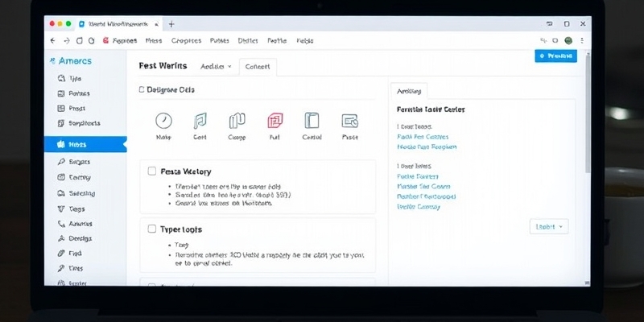
Task: Click the highlighted blue sidebar item
Action: pyautogui.click(x=85, y=144)
